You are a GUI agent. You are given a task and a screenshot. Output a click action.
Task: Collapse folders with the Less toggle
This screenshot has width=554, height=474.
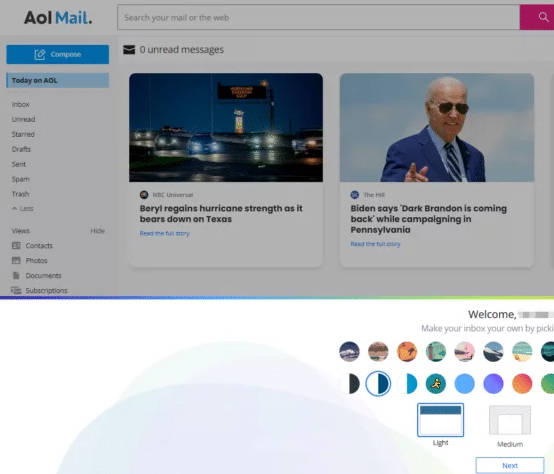pyautogui.click(x=23, y=209)
